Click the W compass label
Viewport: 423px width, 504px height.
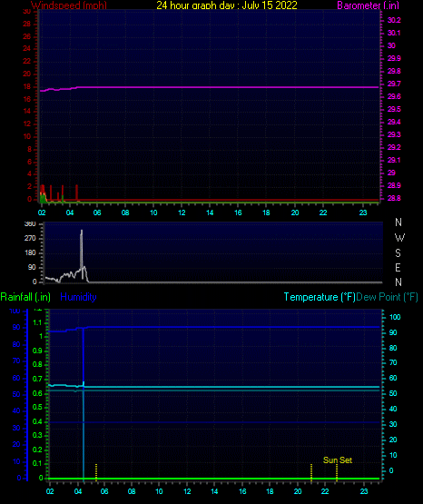[399, 238]
